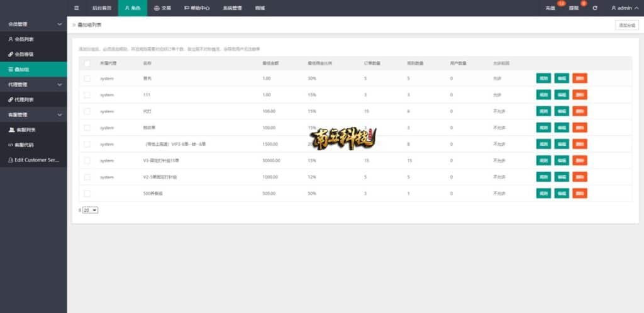The width and height of the screenshot is (644, 313).
Task: Click the 添加分组 button
Action: point(627,25)
